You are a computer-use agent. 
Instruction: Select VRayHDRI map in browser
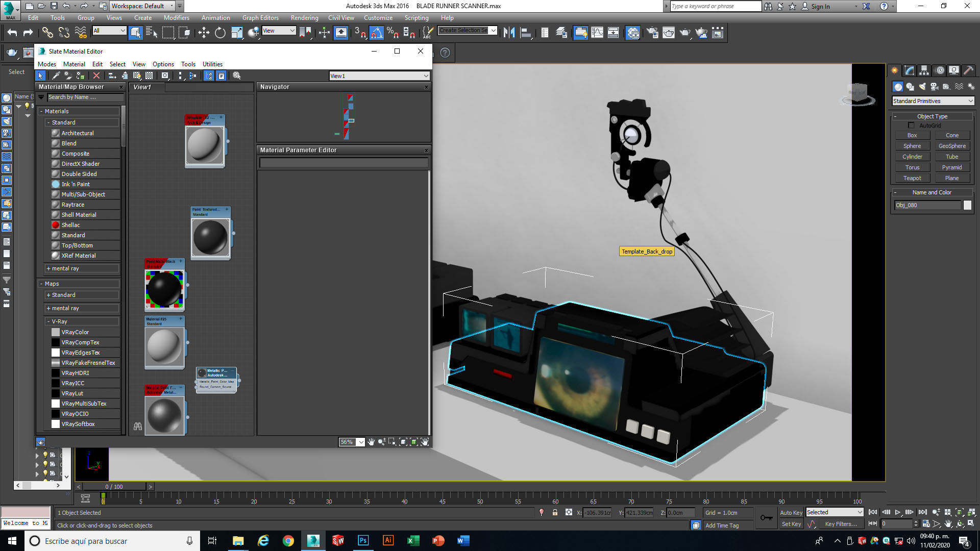coord(85,373)
